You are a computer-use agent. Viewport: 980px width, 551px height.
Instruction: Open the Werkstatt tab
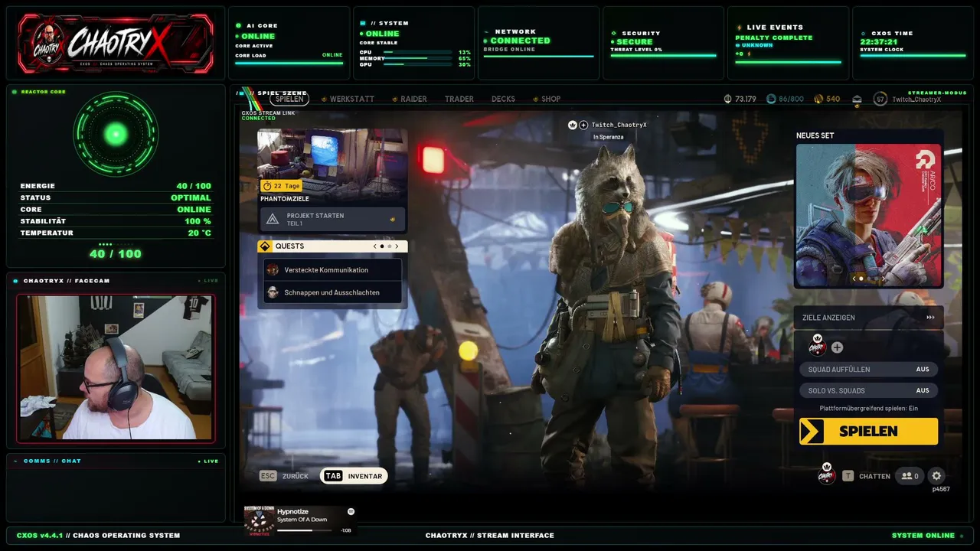(x=352, y=99)
